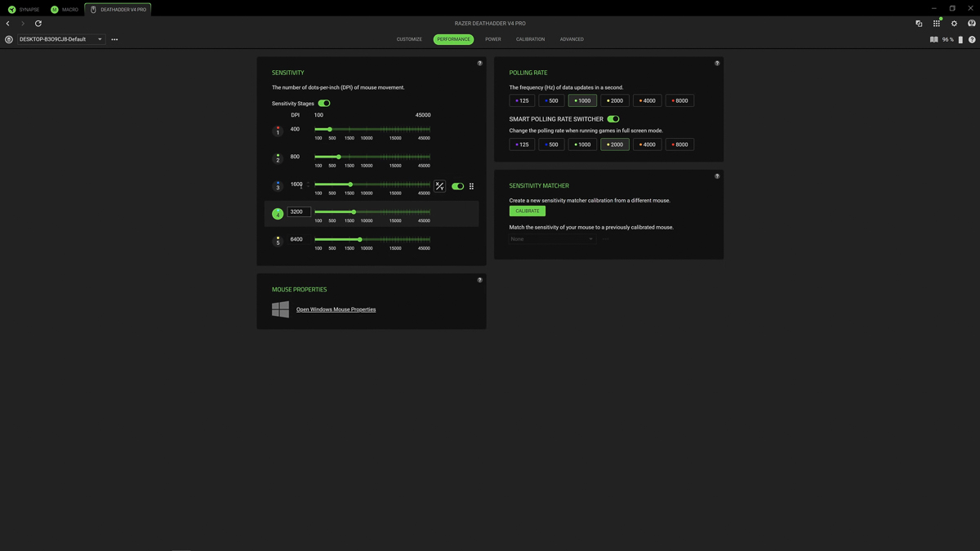Click the battery level icon
Image resolution: width=980 pixels, height=551 pixels.
pyautogui.click(x=960, y=39)
